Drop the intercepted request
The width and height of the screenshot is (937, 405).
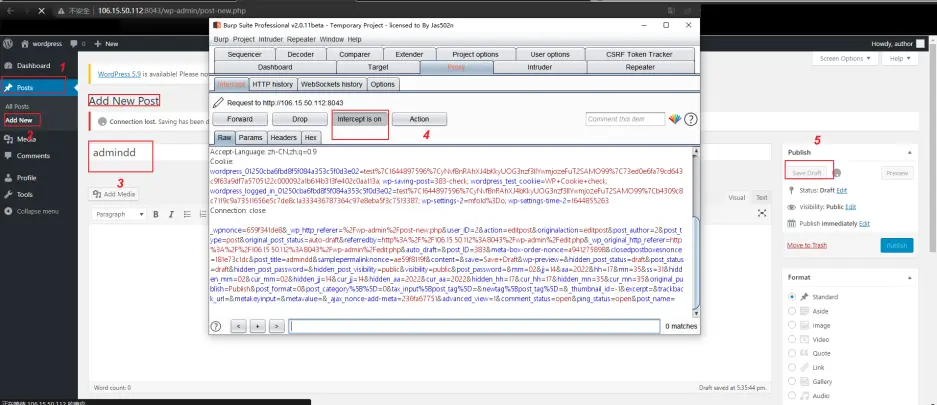(x=300, y=119)
